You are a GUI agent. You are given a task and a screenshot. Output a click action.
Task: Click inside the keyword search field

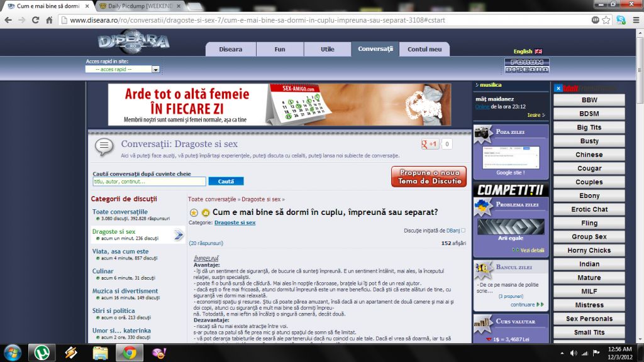click(149, 182)
